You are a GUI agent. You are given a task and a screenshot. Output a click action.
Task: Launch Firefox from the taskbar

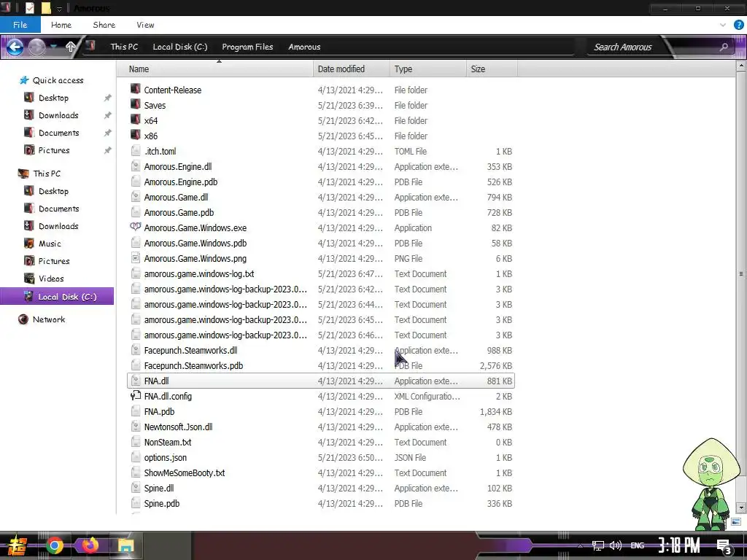coord(89,545)
